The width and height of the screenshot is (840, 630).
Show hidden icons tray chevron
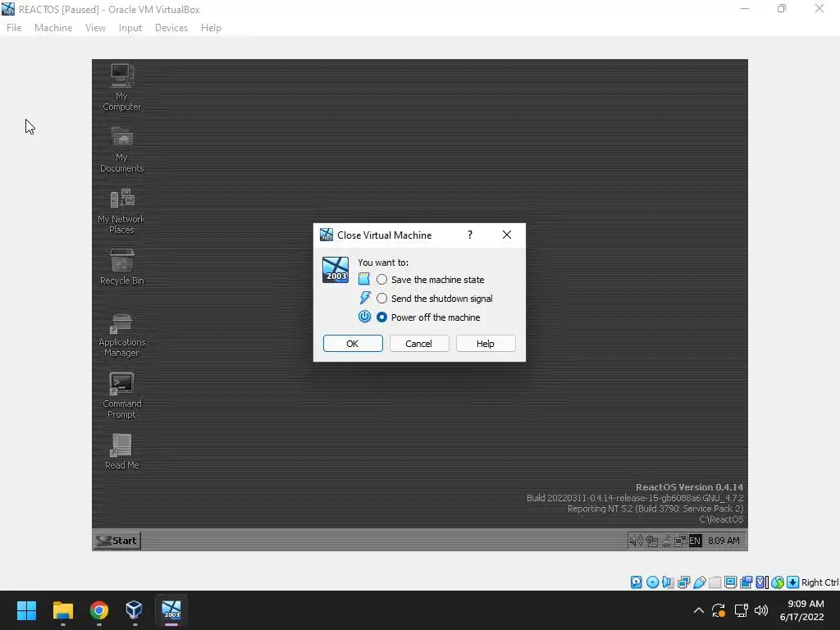[698, 610]
